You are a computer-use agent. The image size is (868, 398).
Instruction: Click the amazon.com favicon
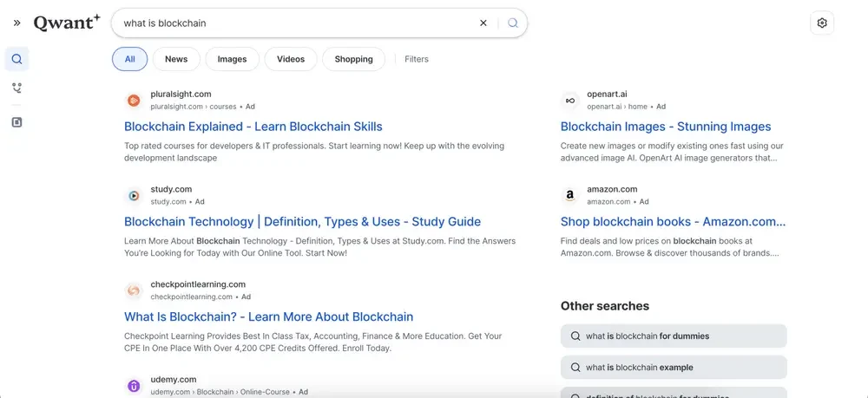coord(569,196)
